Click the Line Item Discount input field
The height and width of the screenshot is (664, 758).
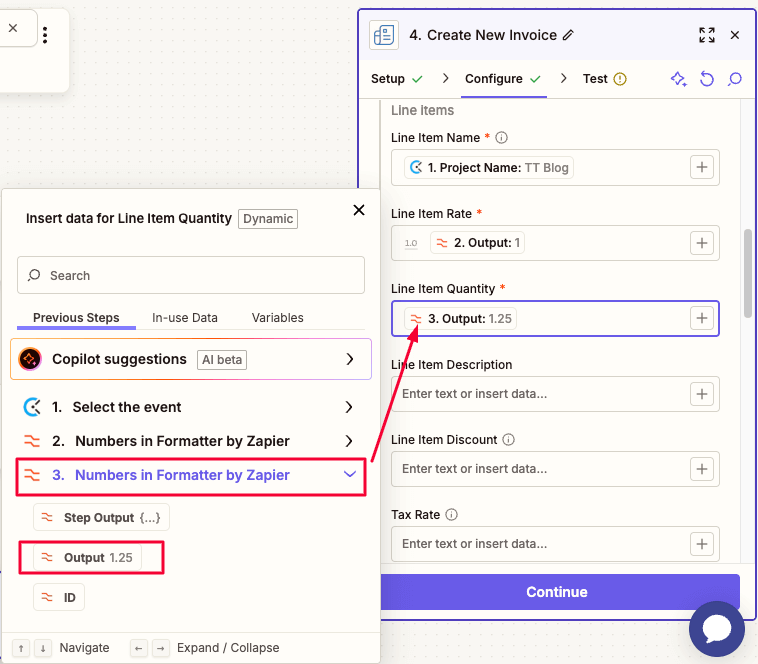[x=555, y=469]
